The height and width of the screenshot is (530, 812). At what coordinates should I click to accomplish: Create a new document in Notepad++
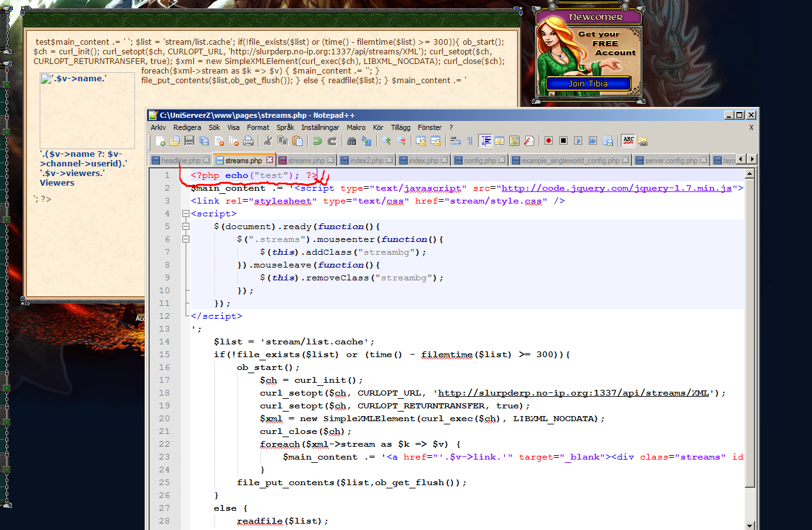click(x=161, y=141)
